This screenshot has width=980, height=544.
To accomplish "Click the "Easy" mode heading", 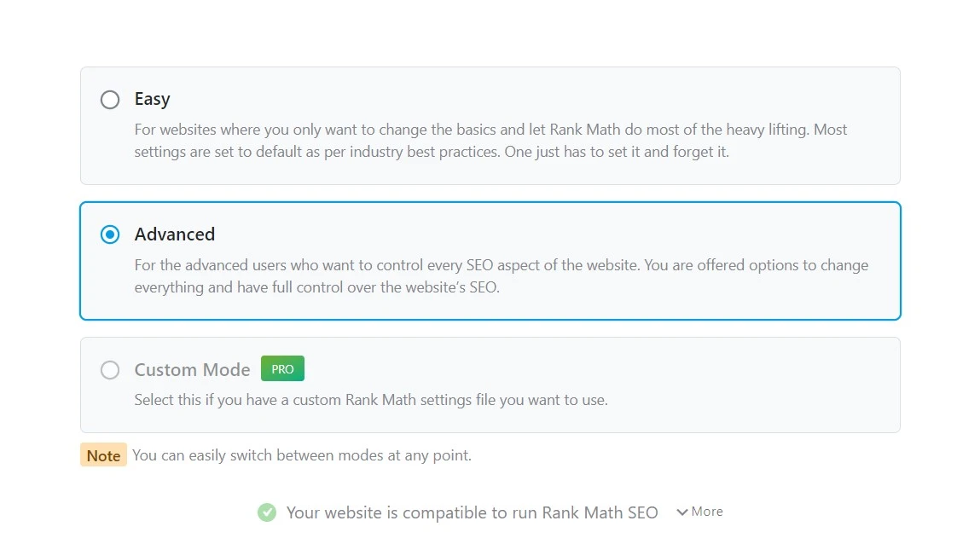I will coord(153,100).
